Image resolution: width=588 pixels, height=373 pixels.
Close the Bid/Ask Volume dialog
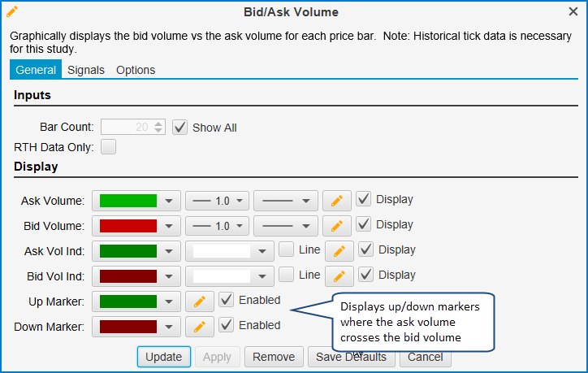573,12
